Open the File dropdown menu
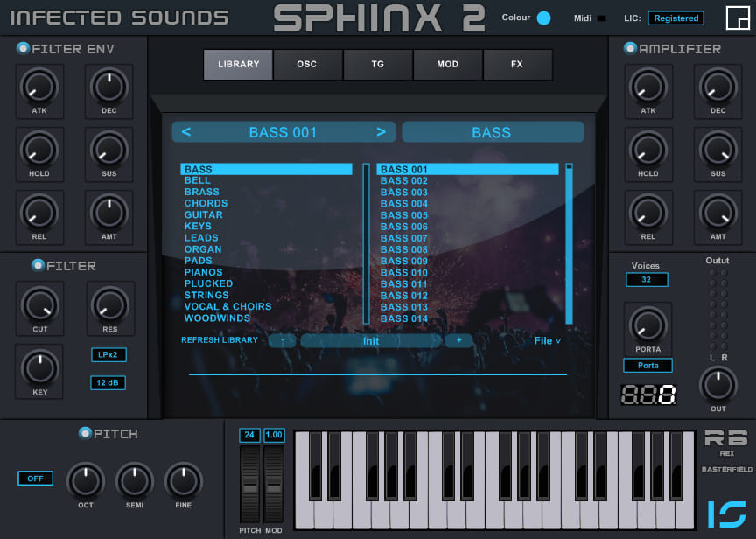 (x=547, y=341)
